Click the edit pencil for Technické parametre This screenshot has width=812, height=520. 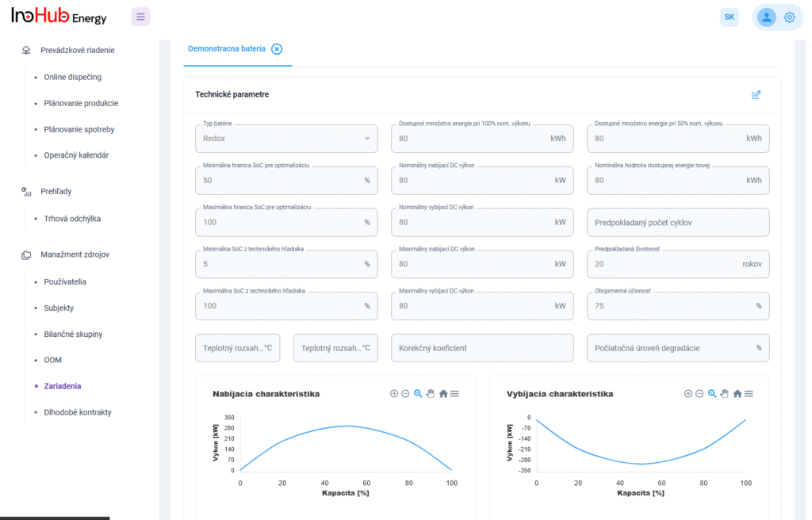tap(756, 94)
